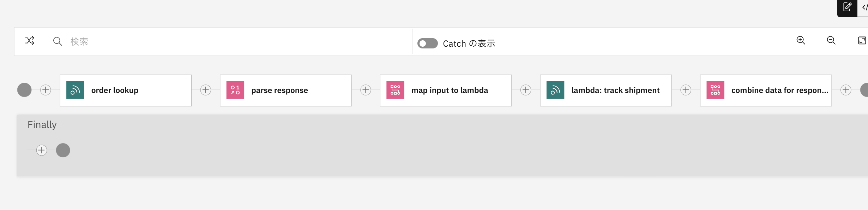Screen dimensions: 868x210
Task: Select the combine data for response node
Action: [x=766, y=91]
